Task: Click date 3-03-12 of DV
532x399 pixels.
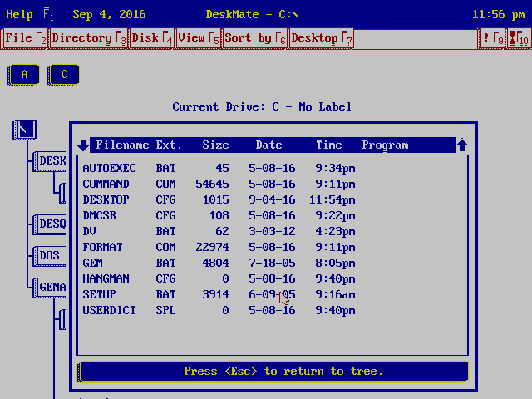Action: click(272, 231)
